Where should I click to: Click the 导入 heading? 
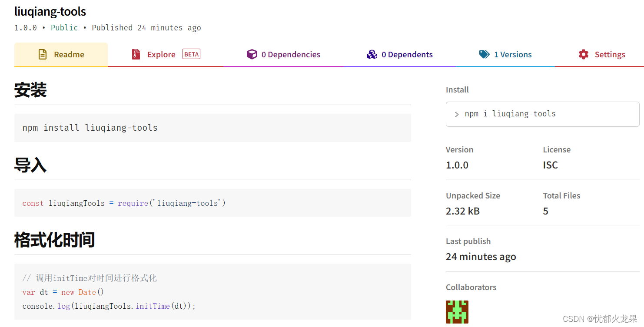coord(30,165)
